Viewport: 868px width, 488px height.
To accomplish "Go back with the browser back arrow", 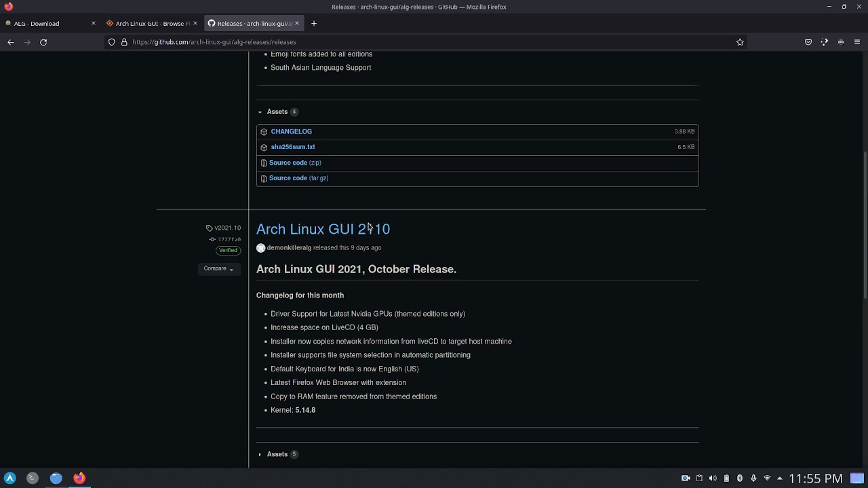I will 11,42.
